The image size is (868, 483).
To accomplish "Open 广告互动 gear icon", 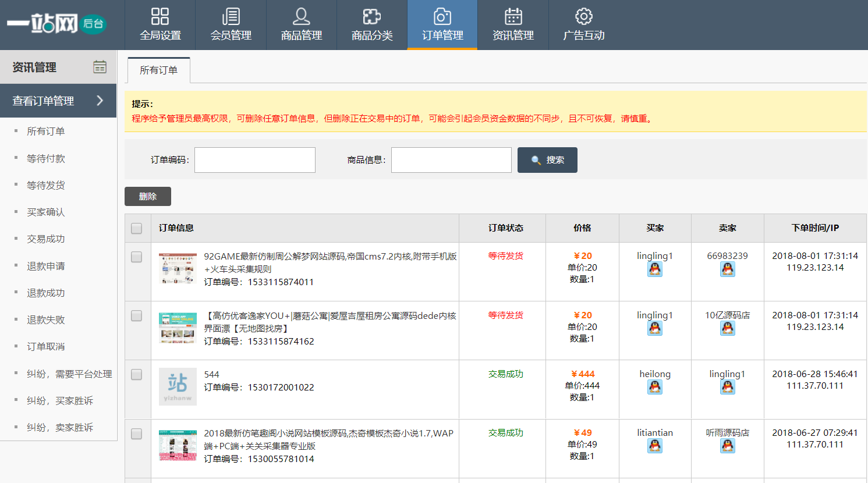I will point(583,17).
